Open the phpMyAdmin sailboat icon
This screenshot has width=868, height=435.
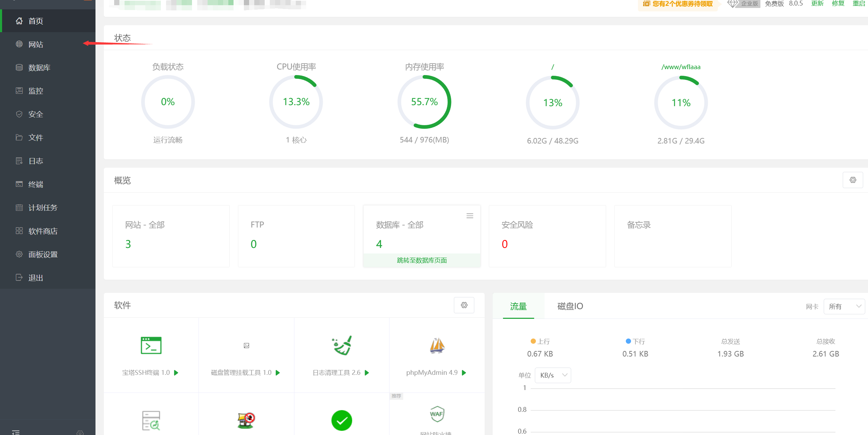point(437,345)
